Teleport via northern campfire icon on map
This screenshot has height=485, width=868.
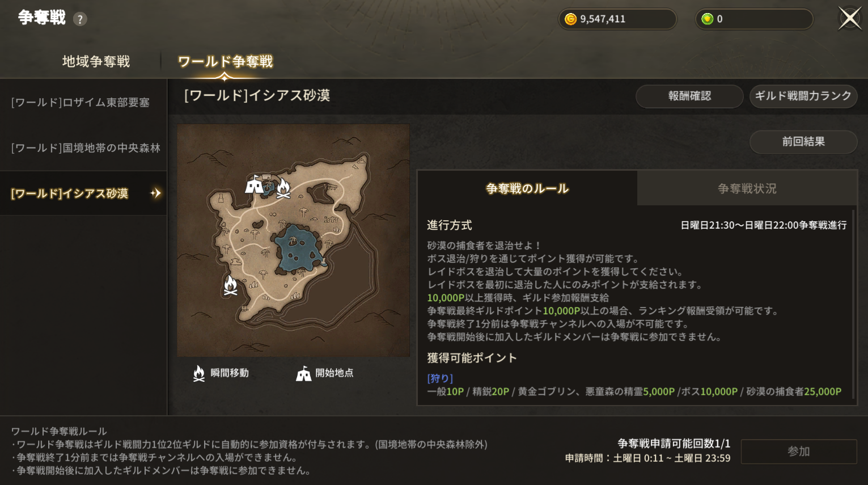tap(283, 188)
